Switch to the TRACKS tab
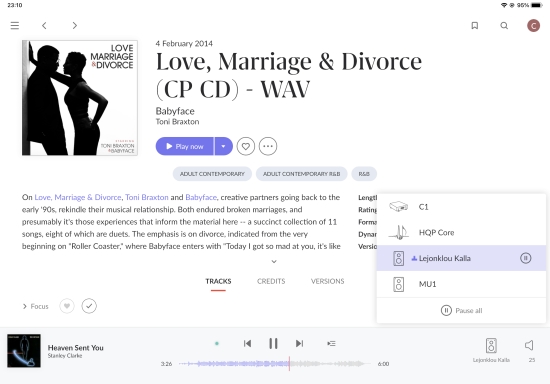550x384 pixels. [x=218, y=281]
